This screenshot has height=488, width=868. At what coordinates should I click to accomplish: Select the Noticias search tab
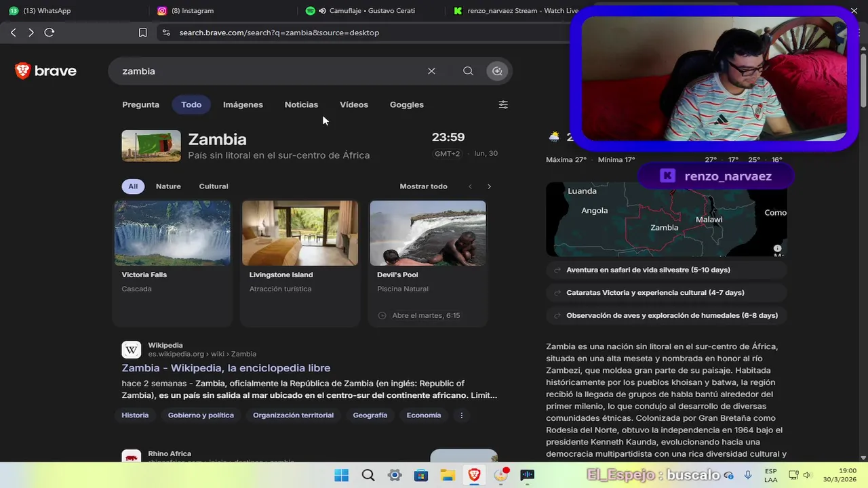(301, 104)
